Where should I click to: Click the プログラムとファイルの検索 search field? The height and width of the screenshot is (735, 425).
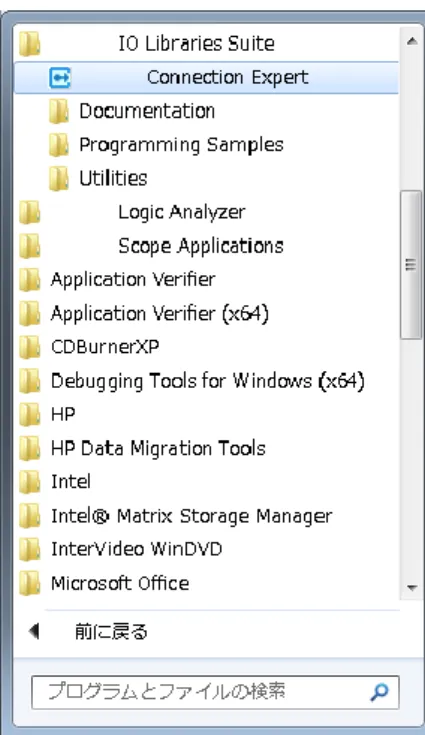click(215, 692)
